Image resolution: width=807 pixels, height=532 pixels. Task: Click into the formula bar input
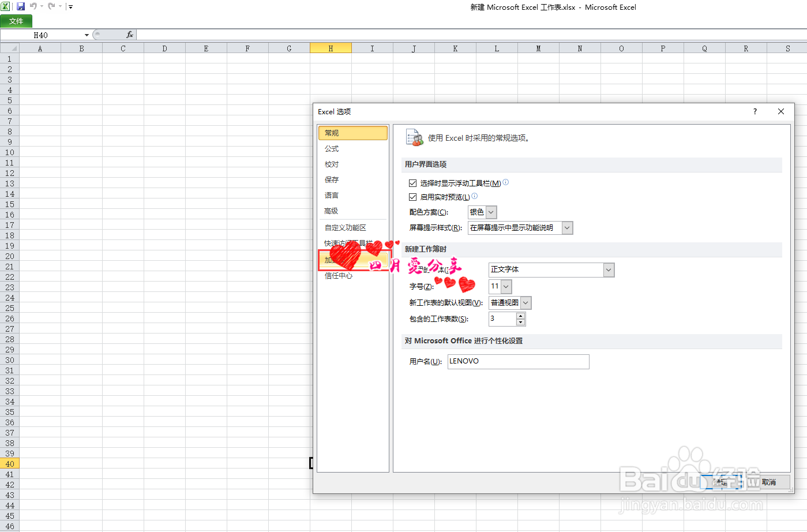coord(471,35)
